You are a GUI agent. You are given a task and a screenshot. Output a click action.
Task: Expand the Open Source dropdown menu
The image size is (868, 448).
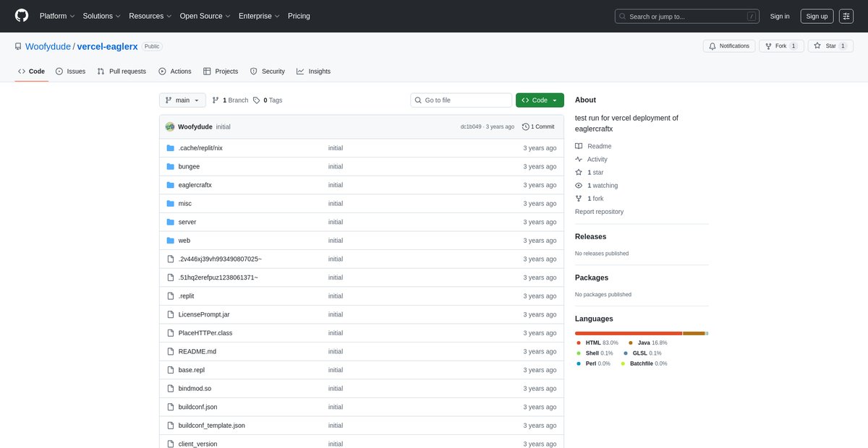[x=206, y=16]
